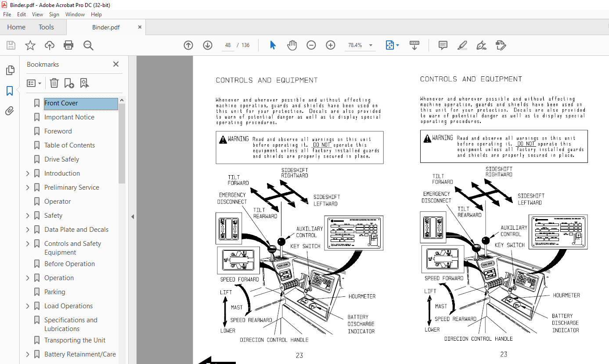Add a comment note icon
609x364 pixels.
(x=443, y=45)
